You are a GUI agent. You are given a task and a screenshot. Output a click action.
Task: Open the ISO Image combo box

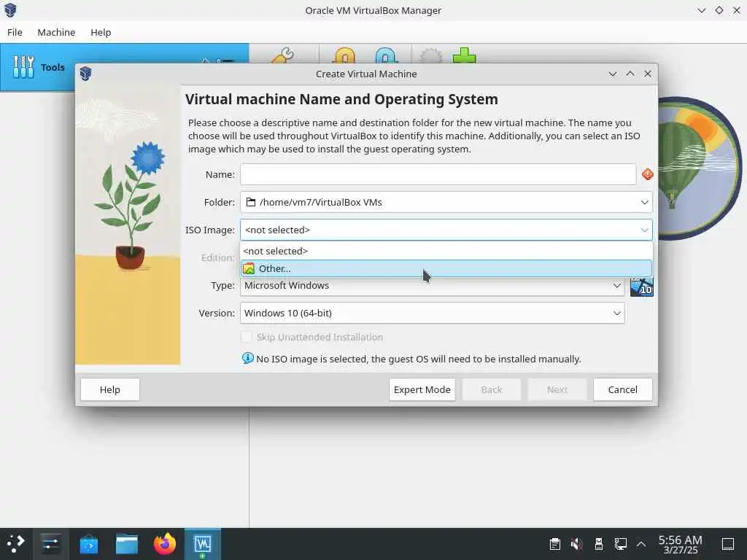pyautogui.click(x=446, y=230)
